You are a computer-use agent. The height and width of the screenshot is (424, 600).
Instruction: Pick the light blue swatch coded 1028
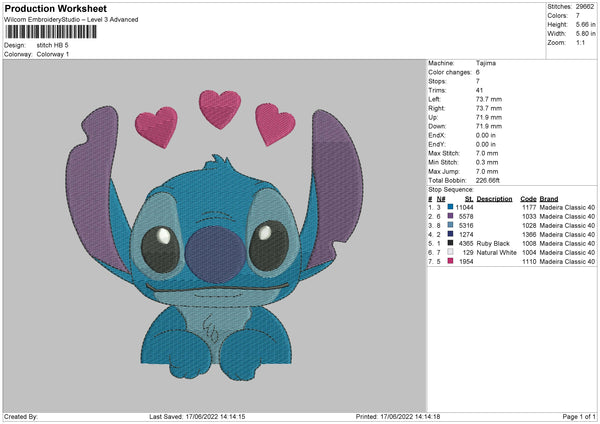point(450,225)
